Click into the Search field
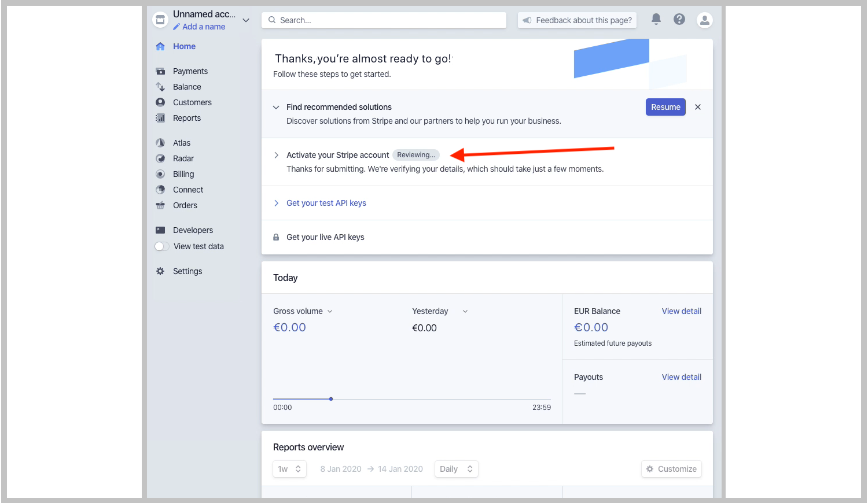 point(384,20)
